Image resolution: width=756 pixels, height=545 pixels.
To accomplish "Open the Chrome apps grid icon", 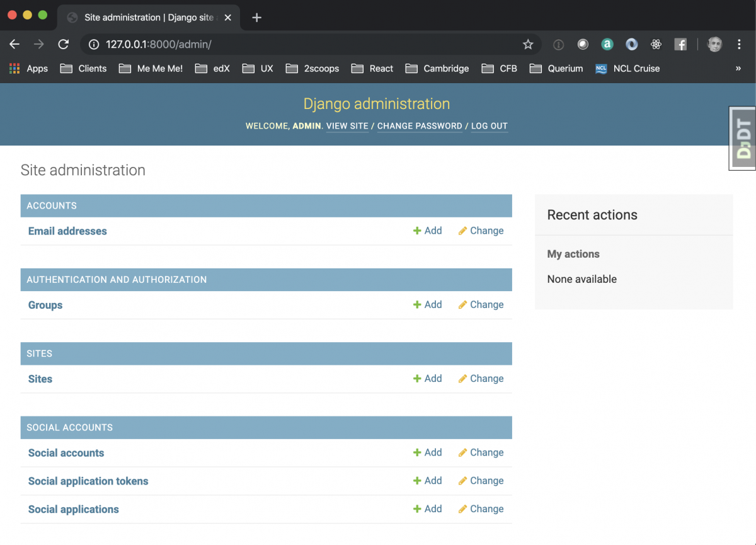I will point(14,68).
